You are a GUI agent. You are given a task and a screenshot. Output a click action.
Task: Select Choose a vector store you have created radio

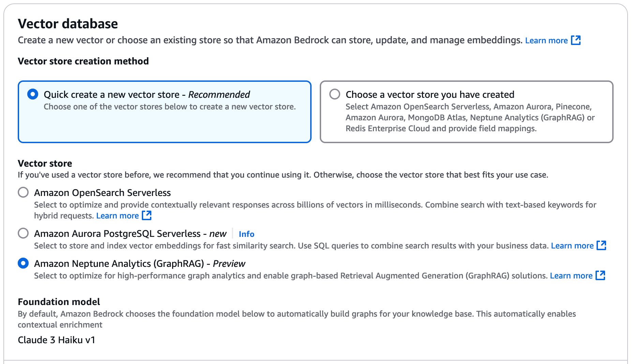pyautogui.click(x=335, y=94)
